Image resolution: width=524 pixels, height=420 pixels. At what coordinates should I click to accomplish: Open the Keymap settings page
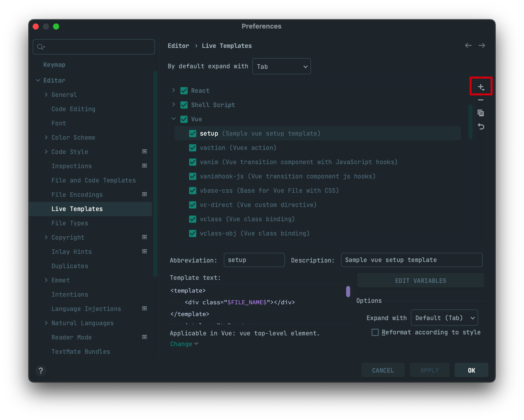coord(54,65)
